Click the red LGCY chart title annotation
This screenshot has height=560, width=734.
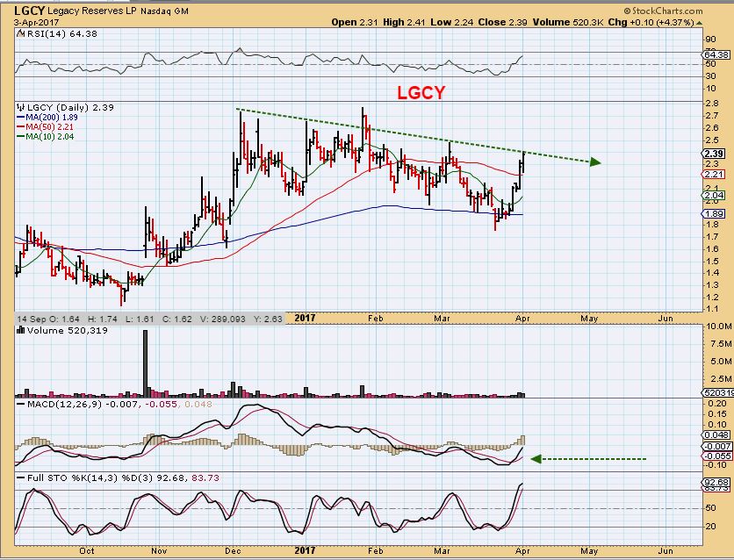(x=421, y=93)
